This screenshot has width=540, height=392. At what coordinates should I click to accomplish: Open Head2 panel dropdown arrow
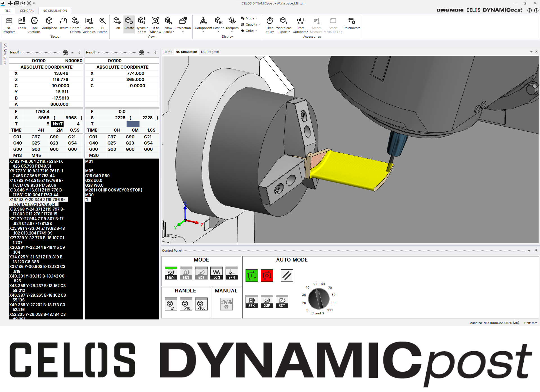(148, 53)
